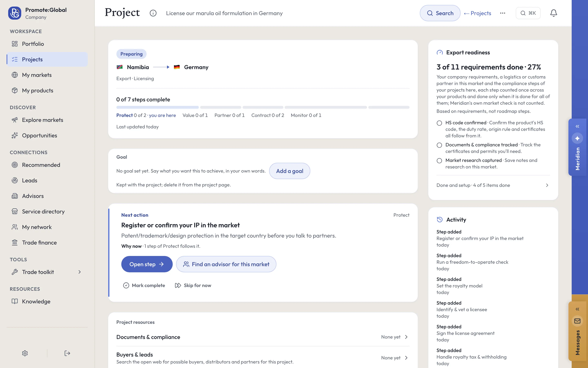Open step for registering IP
Image resolution: width=588 pixels, height=368 pixels.
click(x=147, y=264)
